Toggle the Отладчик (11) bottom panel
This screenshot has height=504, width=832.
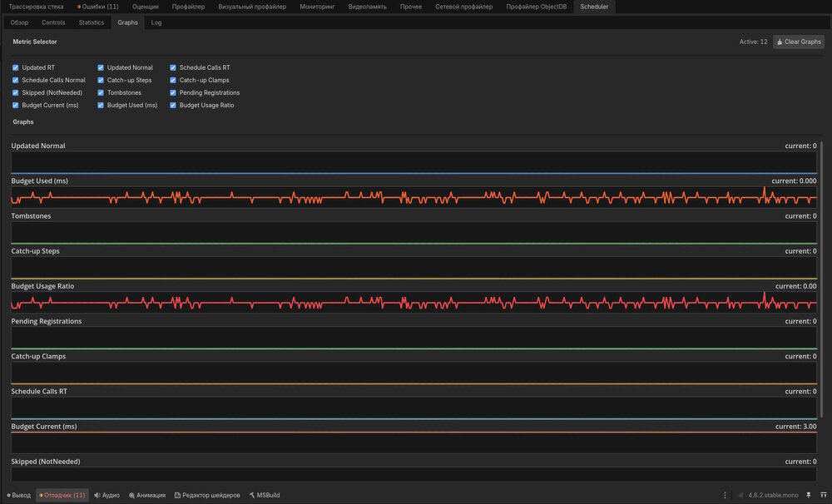(62, 495)
